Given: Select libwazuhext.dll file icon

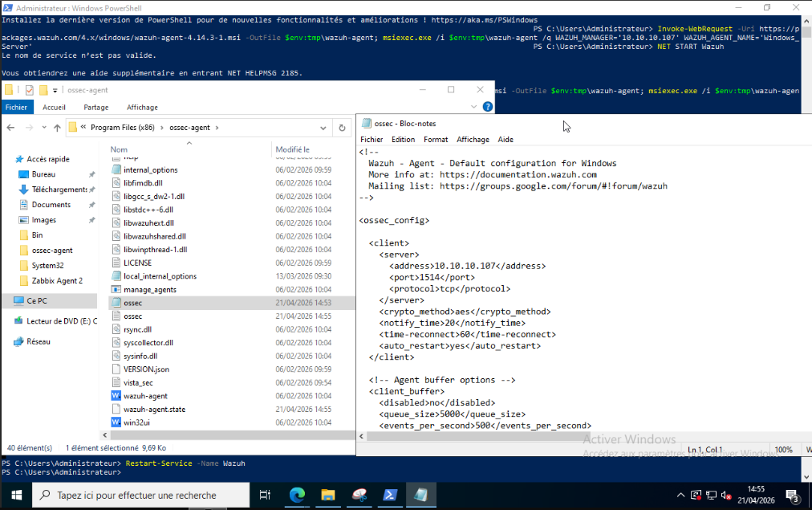Looking at the screenshot, I should tap(116, 222).
